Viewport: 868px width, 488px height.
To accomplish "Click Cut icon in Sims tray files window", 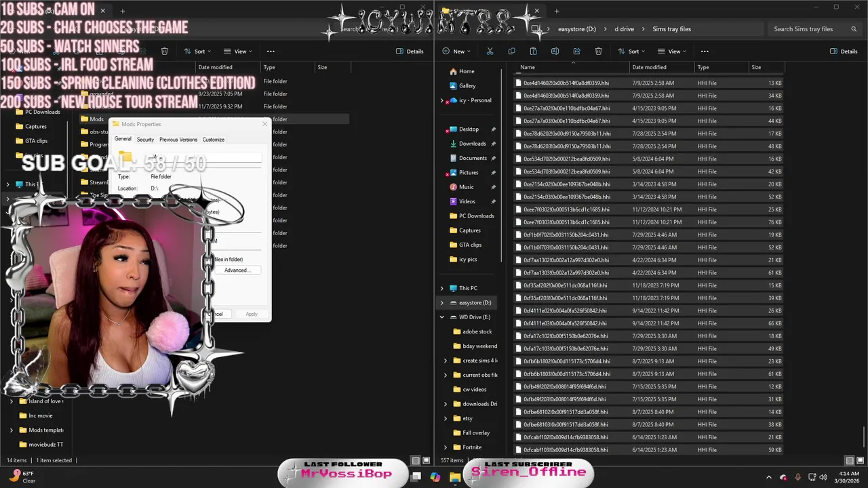I will click(x=490, y=52).
